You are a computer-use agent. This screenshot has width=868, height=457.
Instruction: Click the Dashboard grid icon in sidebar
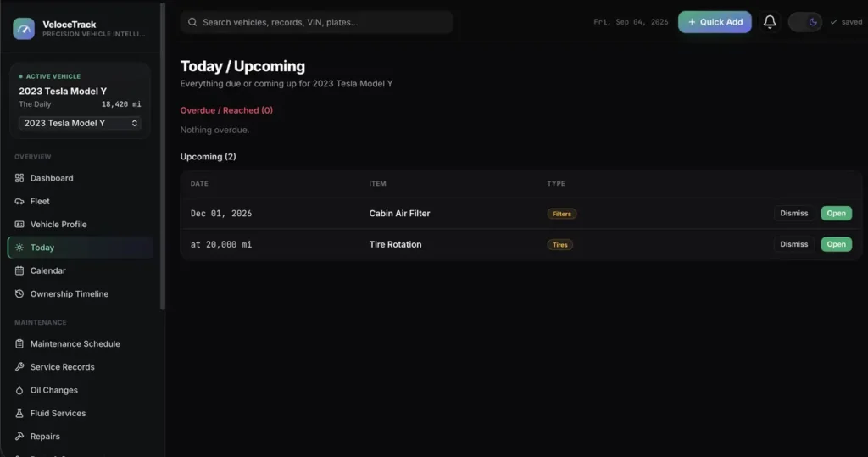point(19,178)
